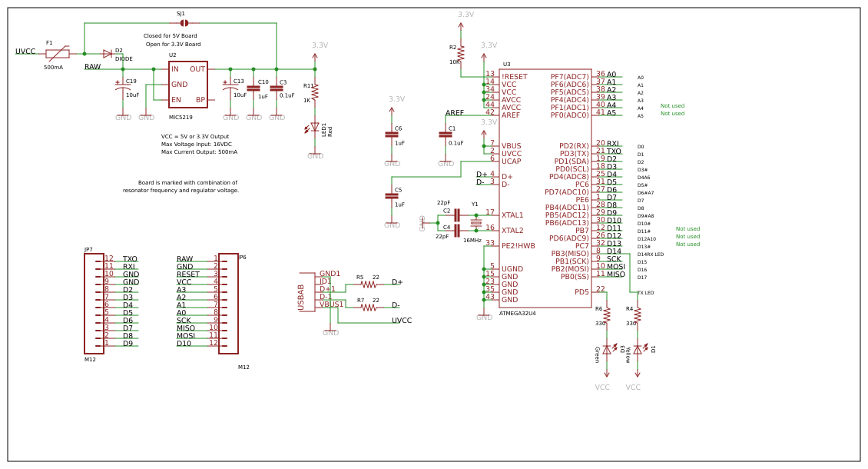The height and width of the screenshot is (469, 868).
Task: Select the JP6 header outline
Action: [x=229, y=304]
